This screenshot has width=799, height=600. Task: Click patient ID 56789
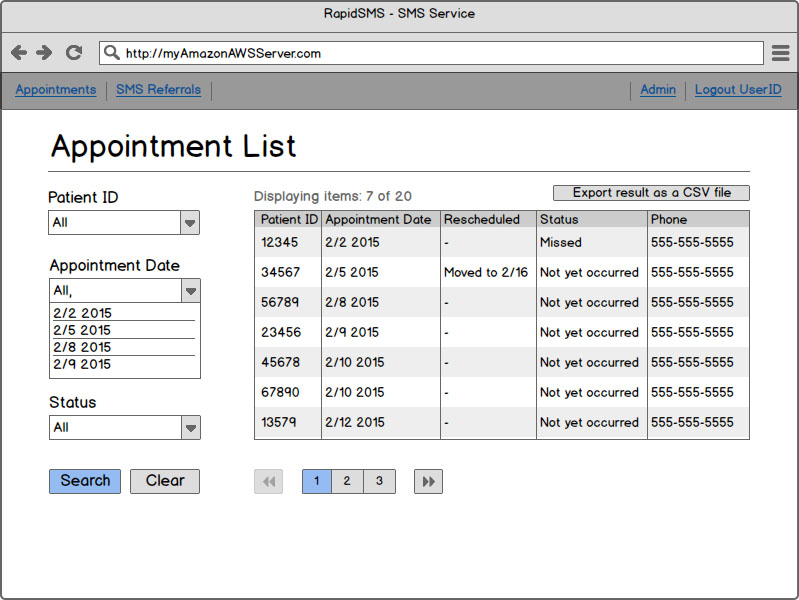(281, 302)
